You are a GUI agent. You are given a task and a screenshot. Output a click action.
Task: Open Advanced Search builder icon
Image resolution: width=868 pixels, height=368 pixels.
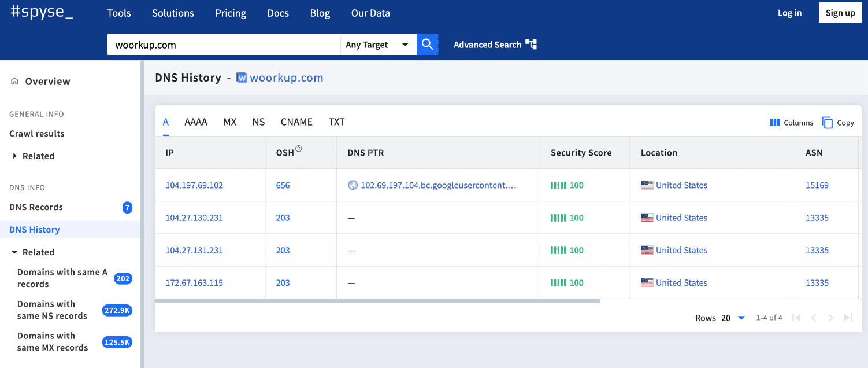coord(532,44)
